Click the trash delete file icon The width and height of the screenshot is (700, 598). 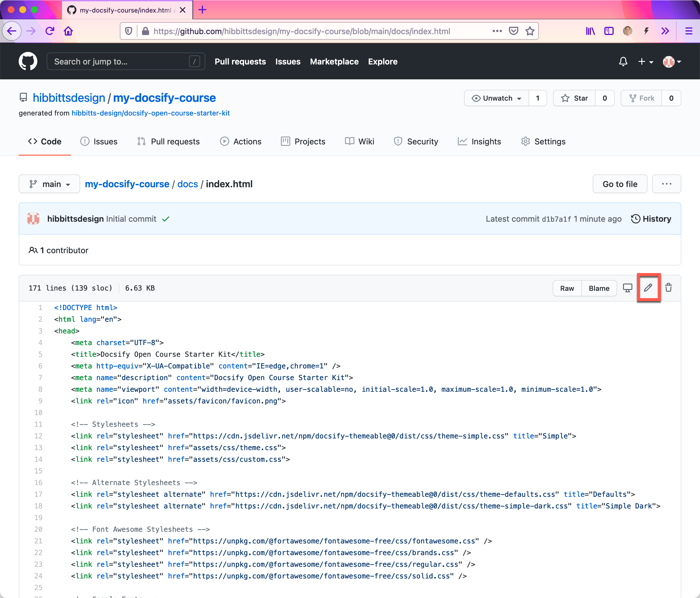(x=668, y=288)
